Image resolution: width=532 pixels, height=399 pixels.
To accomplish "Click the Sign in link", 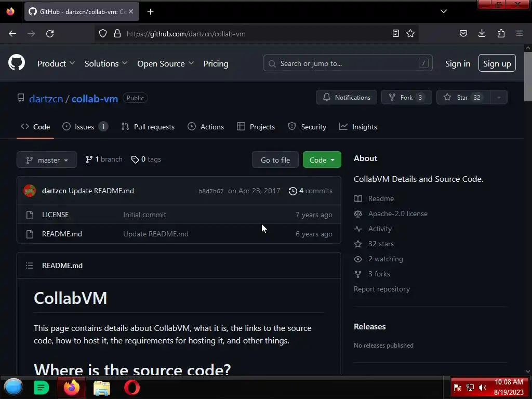I will [458, 63].
